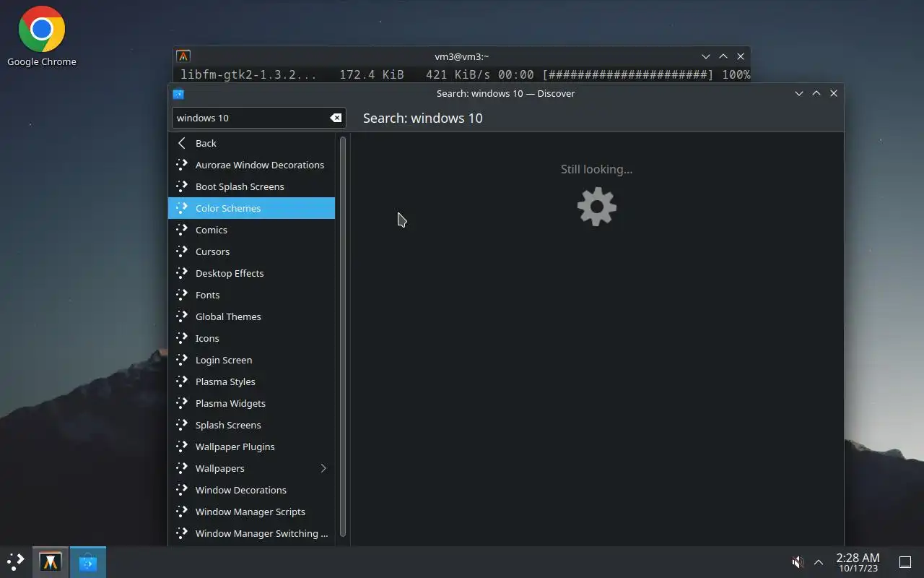
Task: Click icon beside Login Screen
Action: coord(182,360)
